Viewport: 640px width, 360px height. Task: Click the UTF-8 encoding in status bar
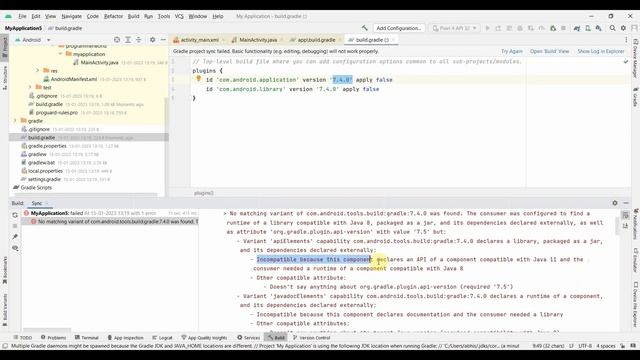tap(585, 346)
